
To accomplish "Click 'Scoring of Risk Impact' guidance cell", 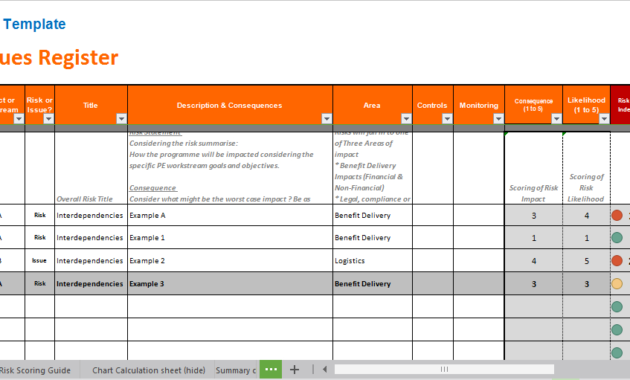I will (534, 168).
